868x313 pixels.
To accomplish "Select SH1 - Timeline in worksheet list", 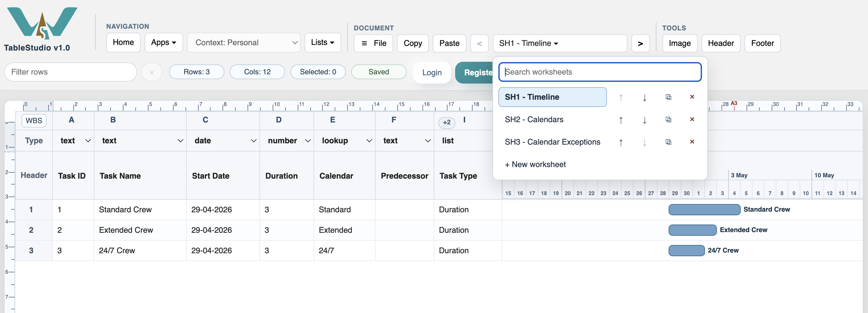I will [x=552, y=97].
